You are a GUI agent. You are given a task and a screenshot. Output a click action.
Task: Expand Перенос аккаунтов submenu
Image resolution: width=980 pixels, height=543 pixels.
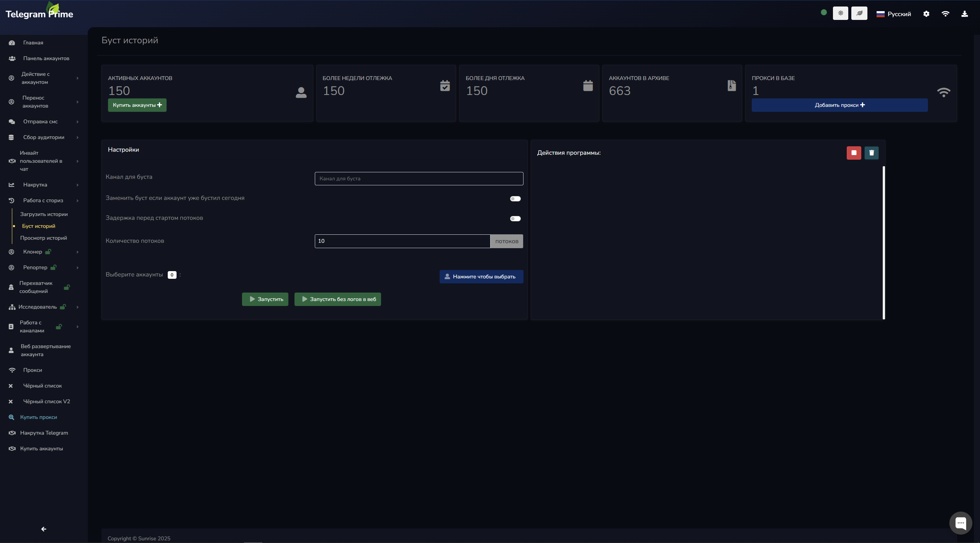click(x=77, y=102)
